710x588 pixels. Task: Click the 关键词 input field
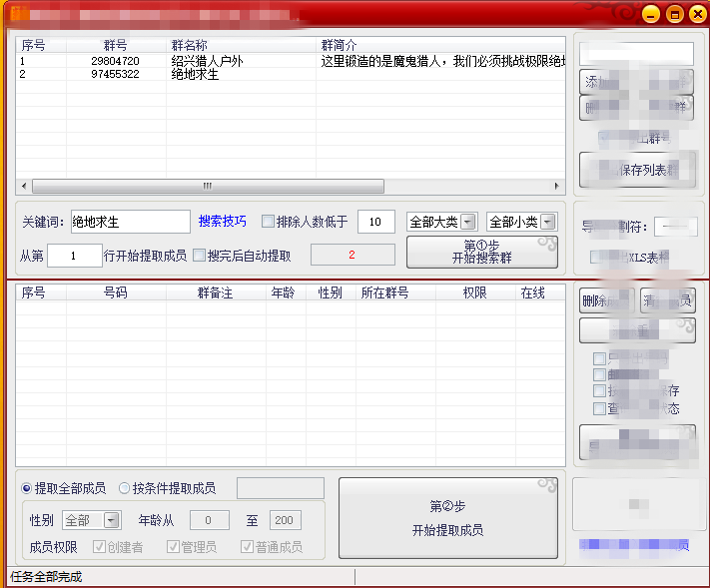pos(131,222)
